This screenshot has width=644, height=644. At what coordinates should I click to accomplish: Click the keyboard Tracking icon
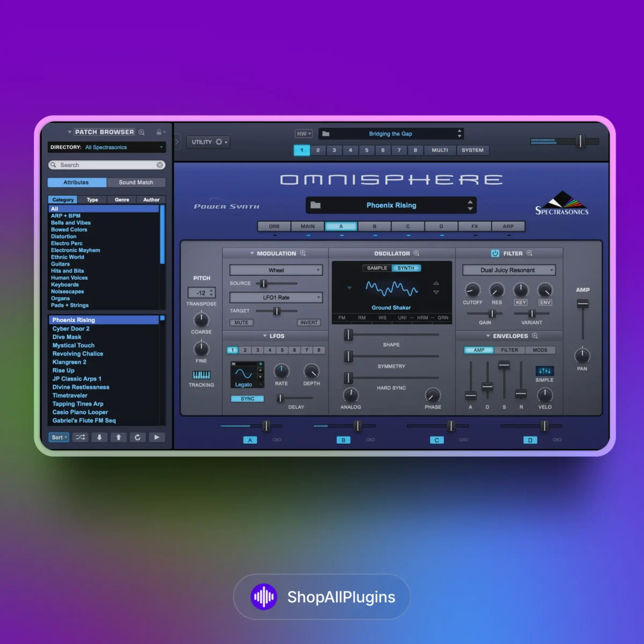pyautogui.click(x=201, y=375)
